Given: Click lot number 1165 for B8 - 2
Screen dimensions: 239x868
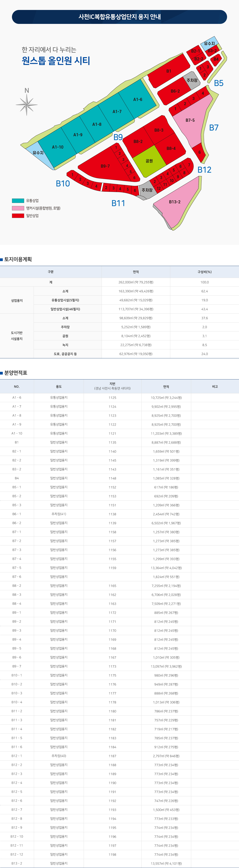Looking at the screenshot, I should [x=113, y=586].
